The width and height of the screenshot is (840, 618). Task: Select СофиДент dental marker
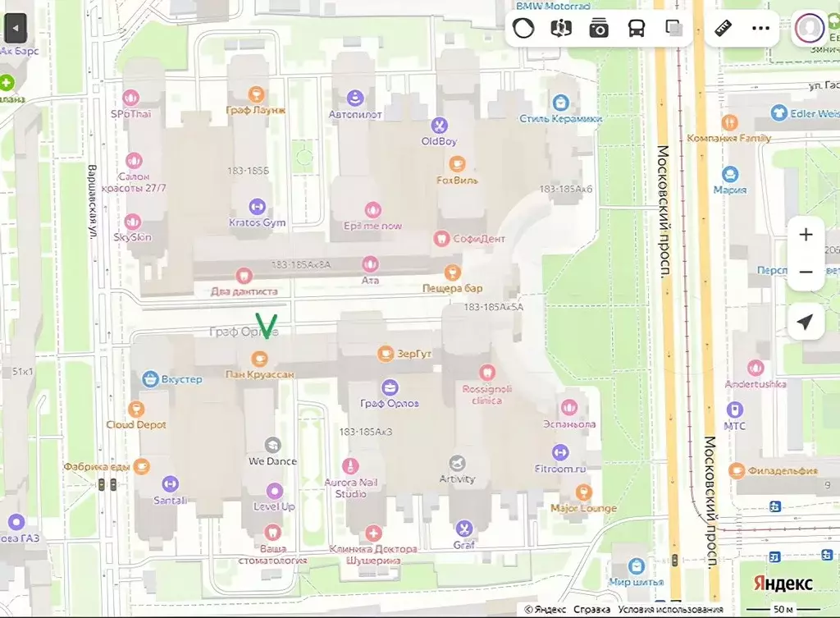(441, 238)
